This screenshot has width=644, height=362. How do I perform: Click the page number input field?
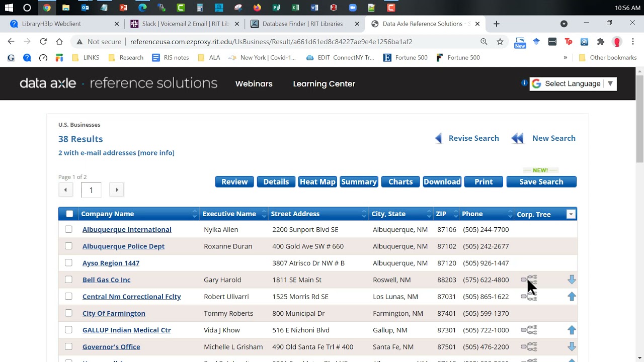click(91, 190)
